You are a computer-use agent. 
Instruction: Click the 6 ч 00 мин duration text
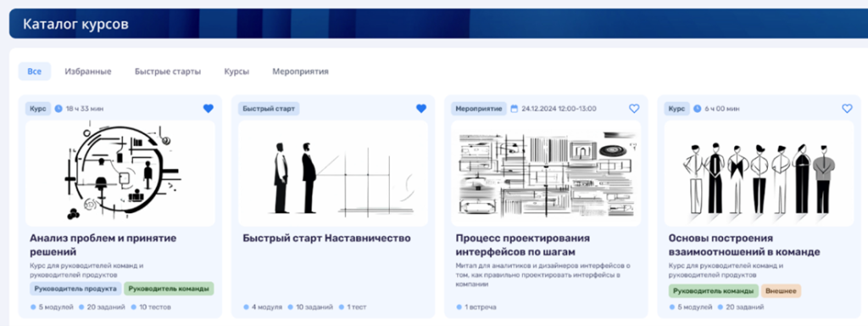click(721, 109)
